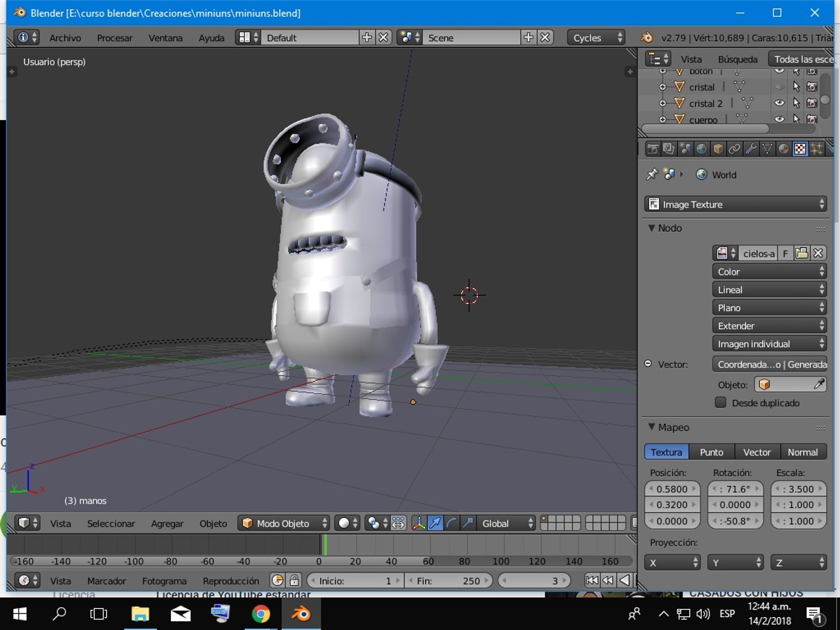
Task: Click the eyedropper in Objeto field
Action: pos(819,384)
